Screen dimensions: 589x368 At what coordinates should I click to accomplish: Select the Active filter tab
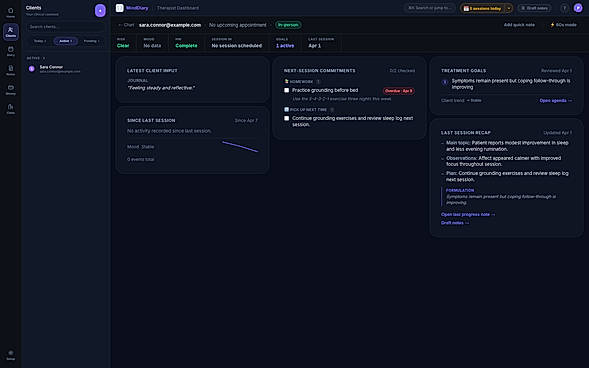pos(66,41)
